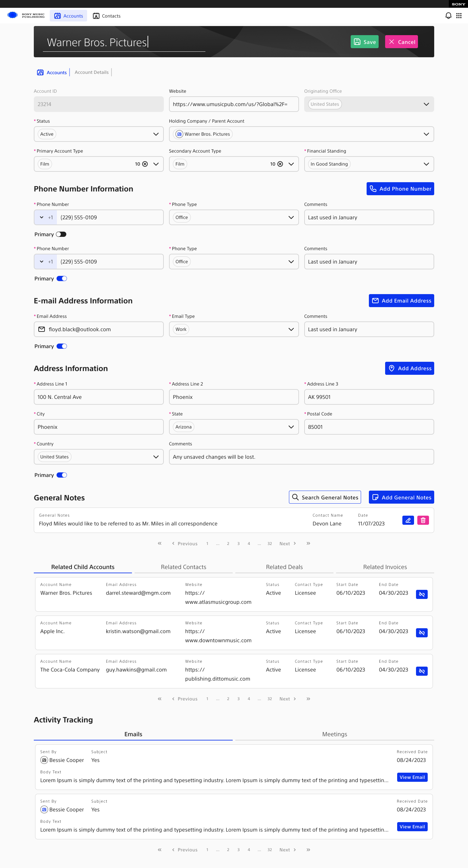Open the Country dropdown

tap(99, 457)
